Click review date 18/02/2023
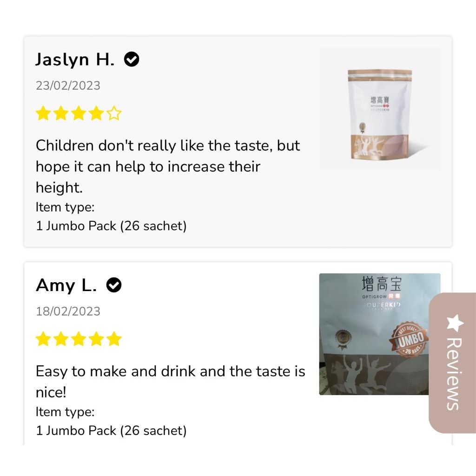 tap(68, 311)
